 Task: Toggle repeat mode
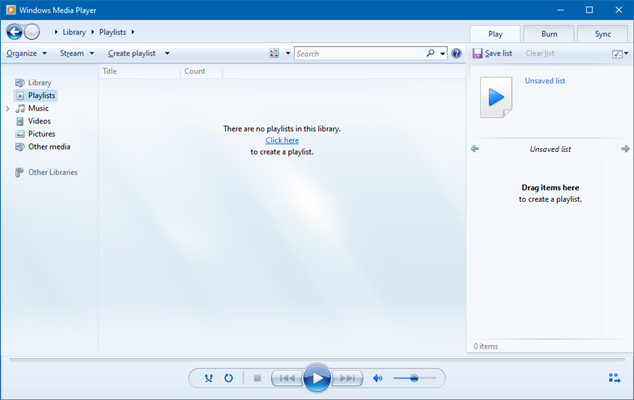tap(228, 378)
